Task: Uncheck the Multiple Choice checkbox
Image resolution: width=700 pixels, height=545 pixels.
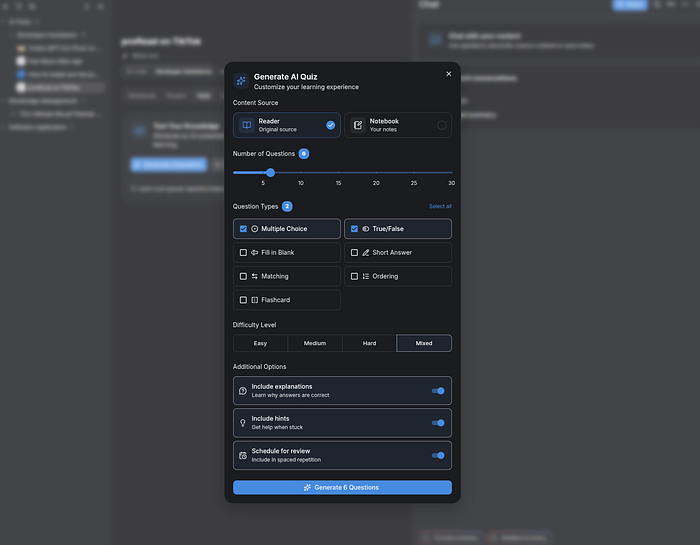Action: [x=243, y=229]
